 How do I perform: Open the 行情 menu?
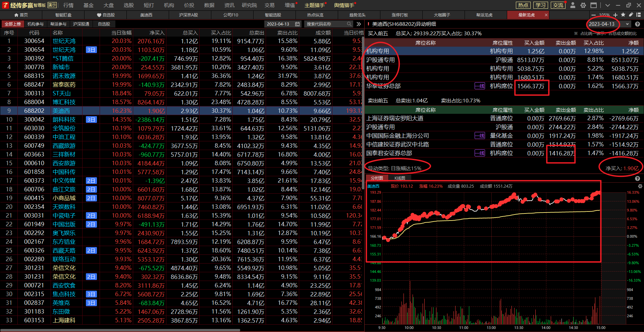[68, 5]
